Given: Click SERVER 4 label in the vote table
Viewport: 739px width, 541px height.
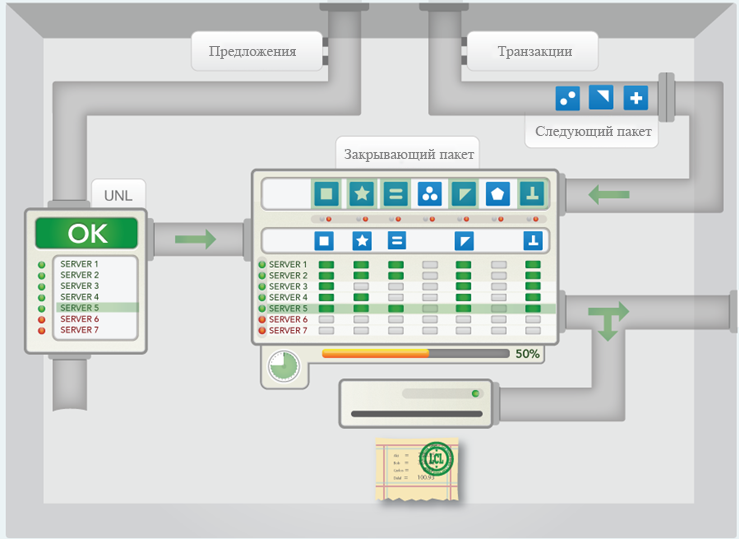Looking at the screenshot, I should click(288, 297).
